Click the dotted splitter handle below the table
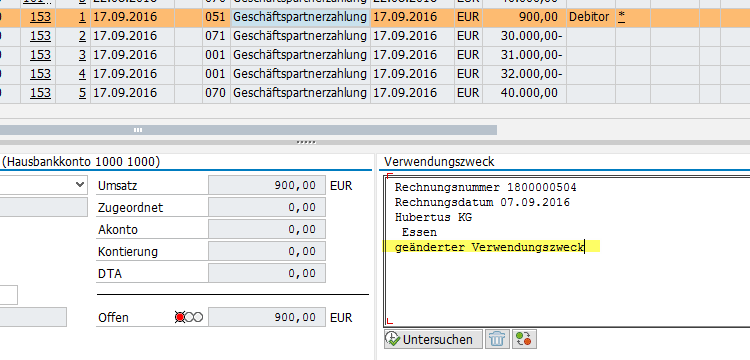 pos(306,142)
